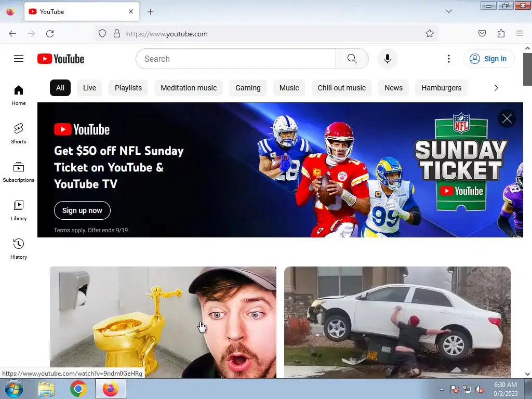Expand the list all tabs dropdown
The image size is (532, 399).
pyautogui.click(x=448, y=11)
